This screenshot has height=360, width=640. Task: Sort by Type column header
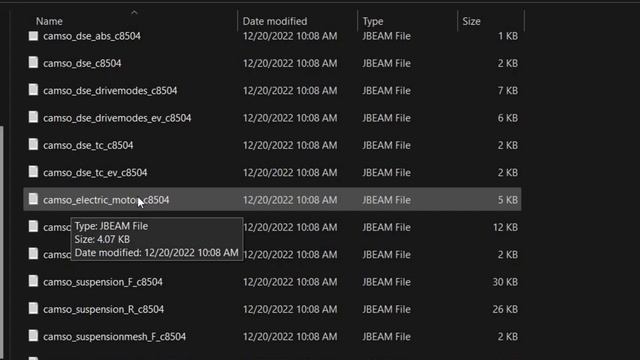pyautogui.click(x=373, y=21)
